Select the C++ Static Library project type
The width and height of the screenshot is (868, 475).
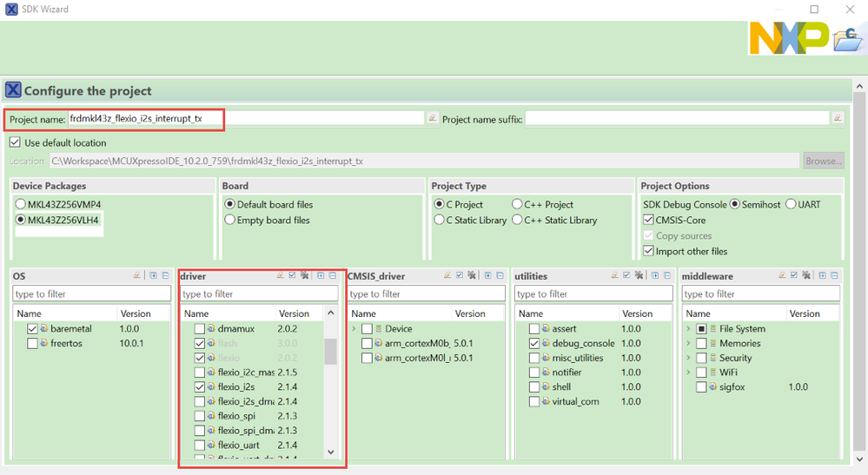pyautogui.click(x=517, y=220)
